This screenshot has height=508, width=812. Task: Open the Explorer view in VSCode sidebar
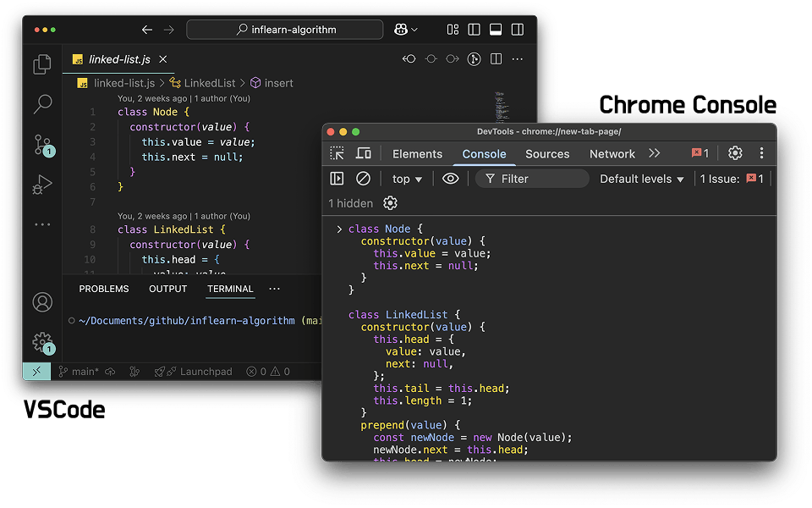(42, 64)
